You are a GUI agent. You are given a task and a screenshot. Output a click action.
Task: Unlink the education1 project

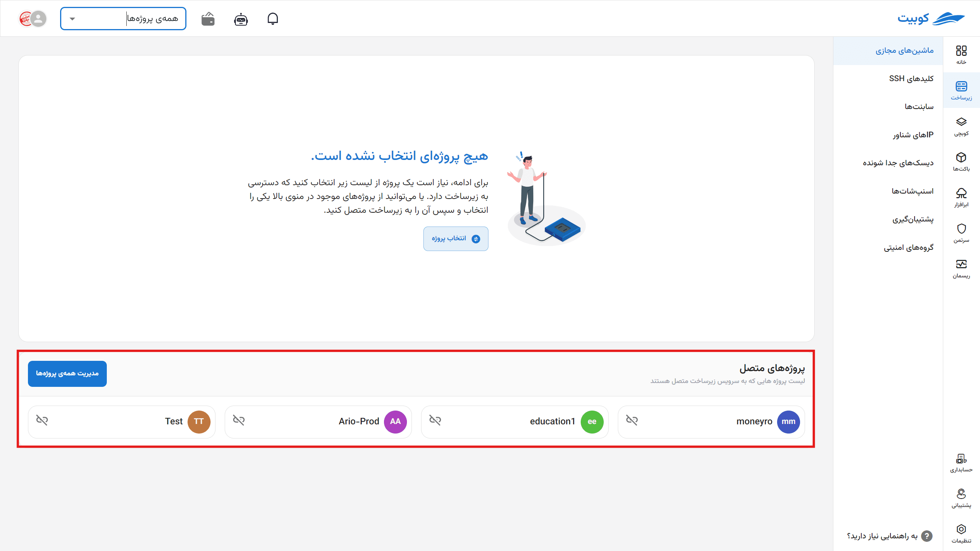coord(435,421)
